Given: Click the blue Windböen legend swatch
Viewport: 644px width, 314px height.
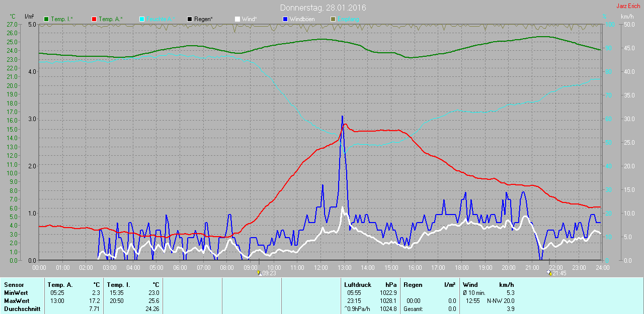Looking at the screenshot, I should coord(285,19).
